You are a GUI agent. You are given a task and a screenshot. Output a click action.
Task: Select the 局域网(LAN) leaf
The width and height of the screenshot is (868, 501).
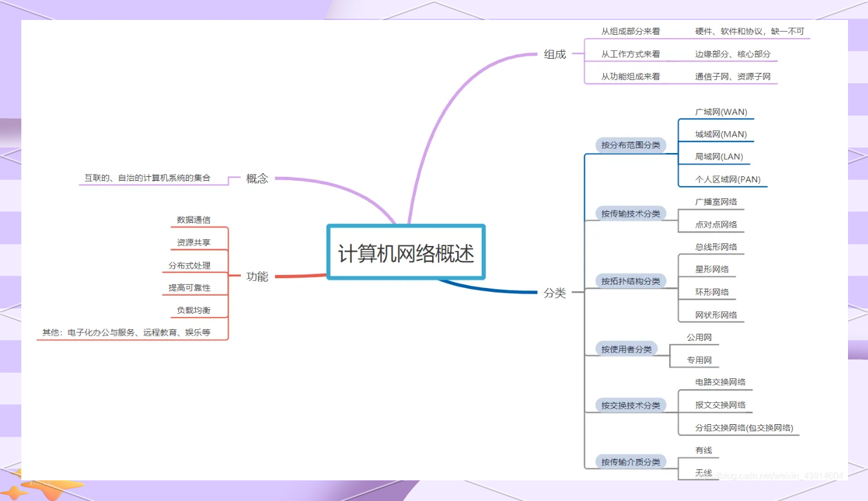719,157
